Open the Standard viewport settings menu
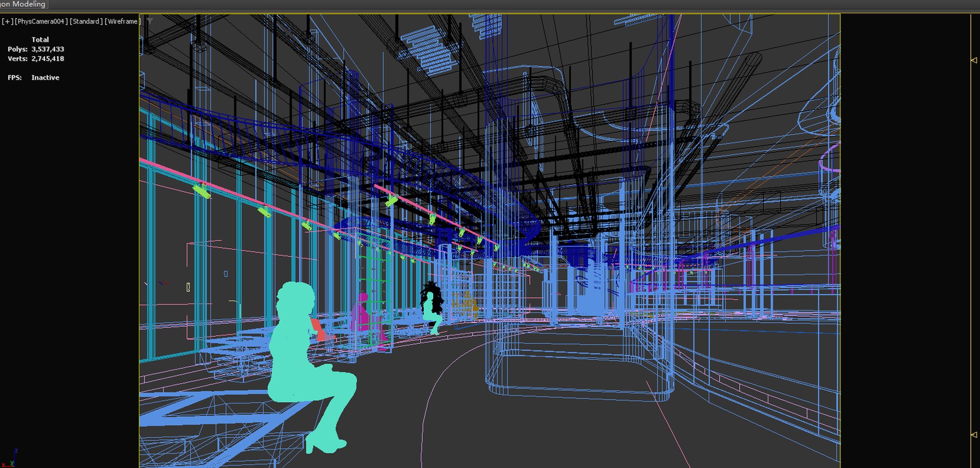Image resolution: width=980 pixels, height=468 pixels. pyautogui.click(x=86, y=21)
